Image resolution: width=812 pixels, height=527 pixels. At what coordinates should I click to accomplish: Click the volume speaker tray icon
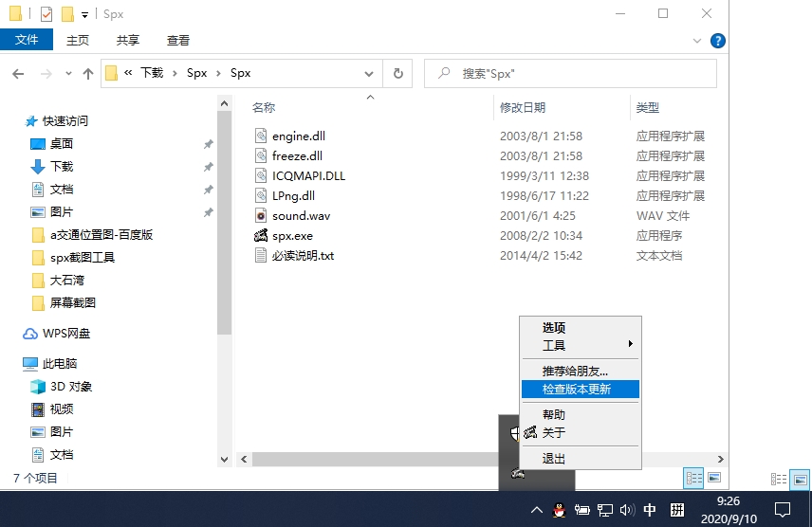[x=627, y=510]
